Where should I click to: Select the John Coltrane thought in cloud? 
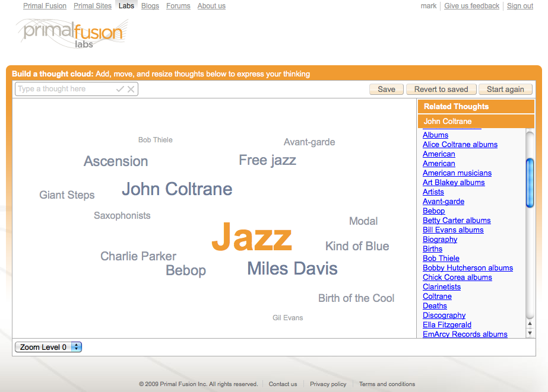click(177, 189)
